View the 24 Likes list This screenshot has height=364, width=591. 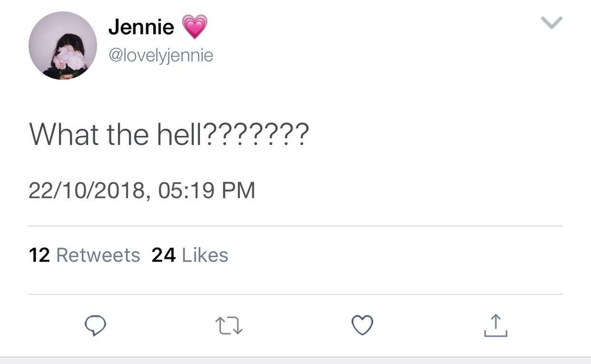tap(190, 255)
